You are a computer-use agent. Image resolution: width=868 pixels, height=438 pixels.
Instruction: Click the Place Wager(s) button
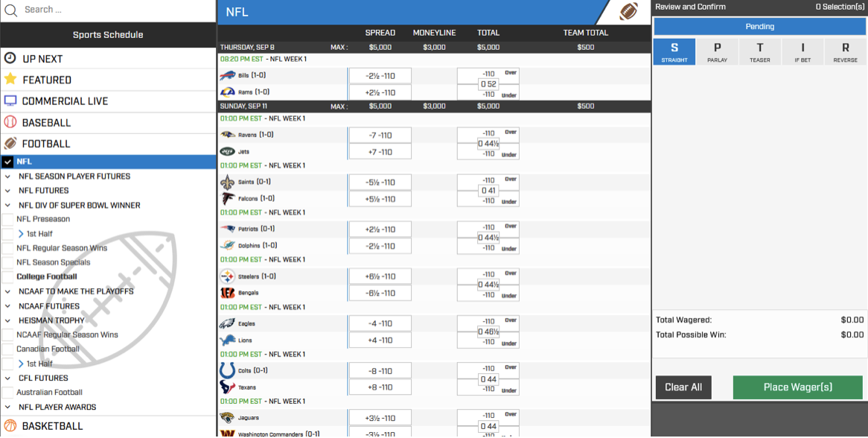point(798,387)
